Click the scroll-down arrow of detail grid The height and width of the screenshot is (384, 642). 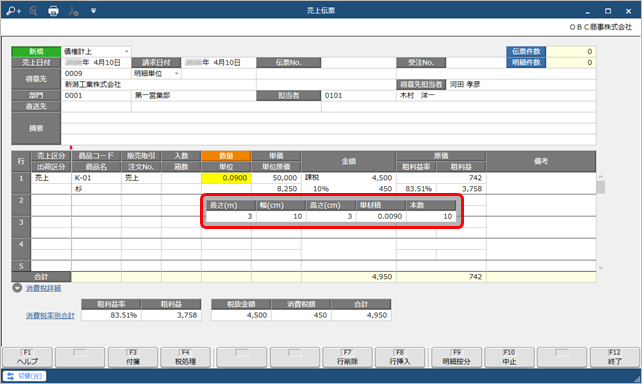pos(601,268)
